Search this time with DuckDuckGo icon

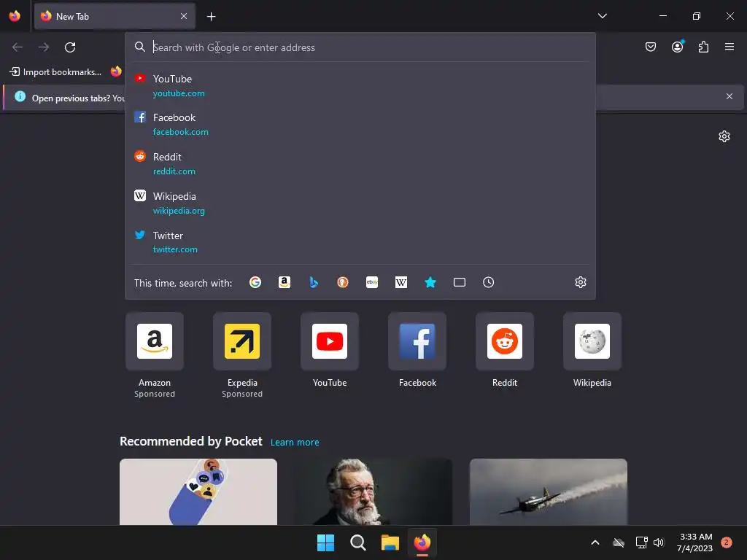343,282
